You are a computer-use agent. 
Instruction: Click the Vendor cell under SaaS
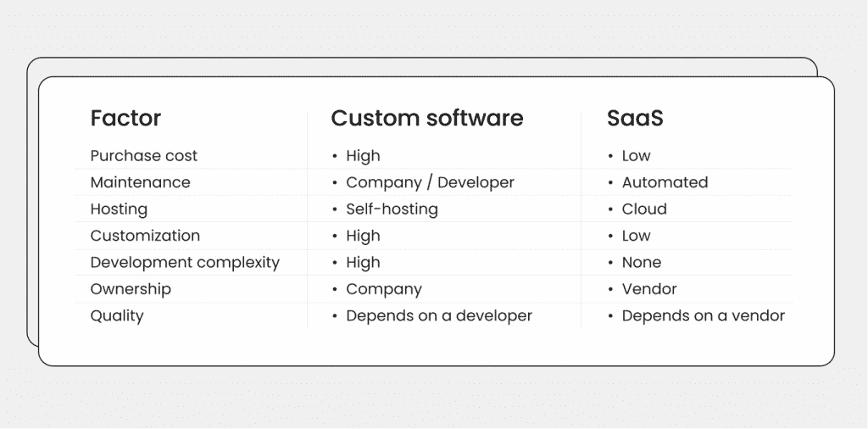pos(649,289)
